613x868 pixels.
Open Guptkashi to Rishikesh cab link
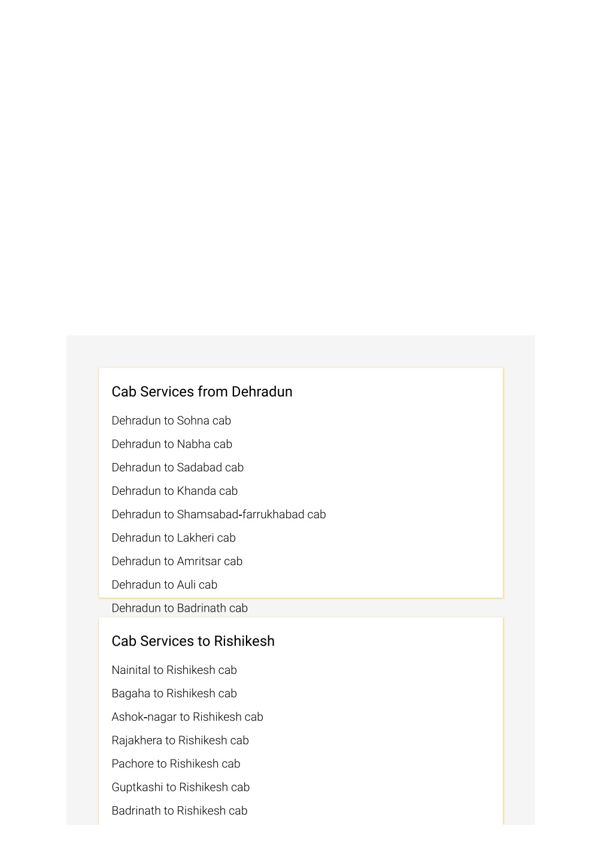(181, 787)
